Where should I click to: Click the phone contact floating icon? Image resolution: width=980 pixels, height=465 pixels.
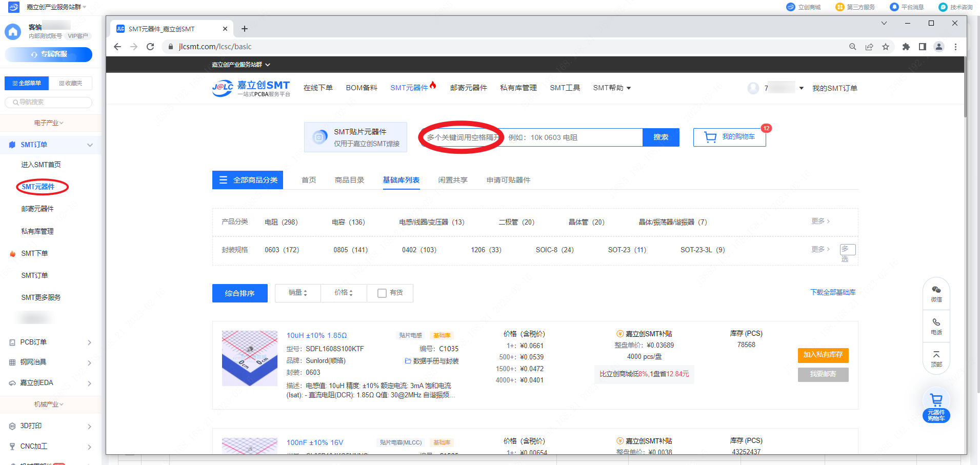click(x=936, y=326)
